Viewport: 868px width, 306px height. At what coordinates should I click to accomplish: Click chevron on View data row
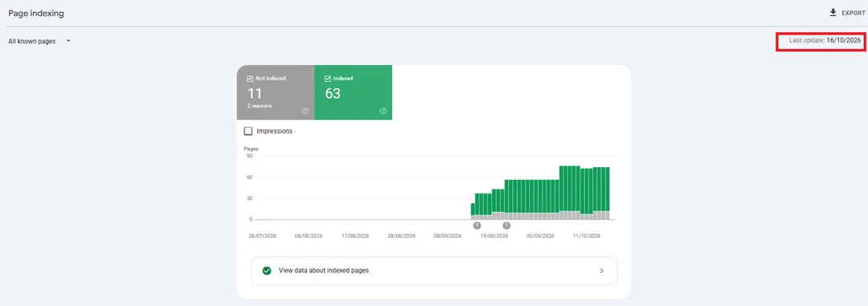pos(602,271)
